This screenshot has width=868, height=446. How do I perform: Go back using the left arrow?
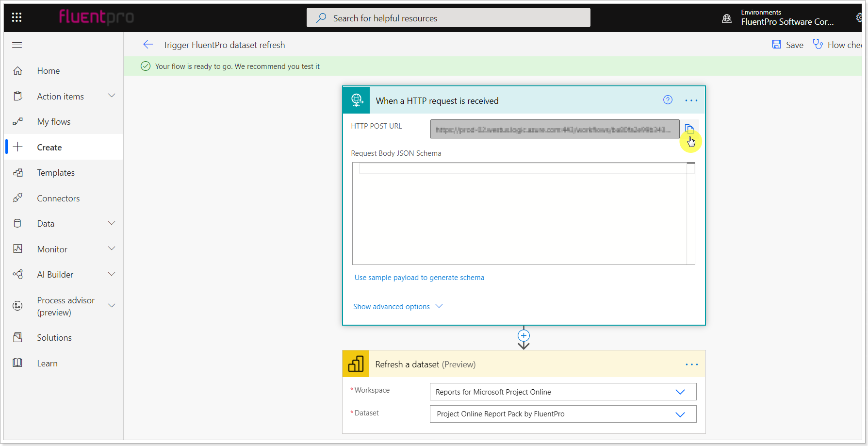[148, 45]
